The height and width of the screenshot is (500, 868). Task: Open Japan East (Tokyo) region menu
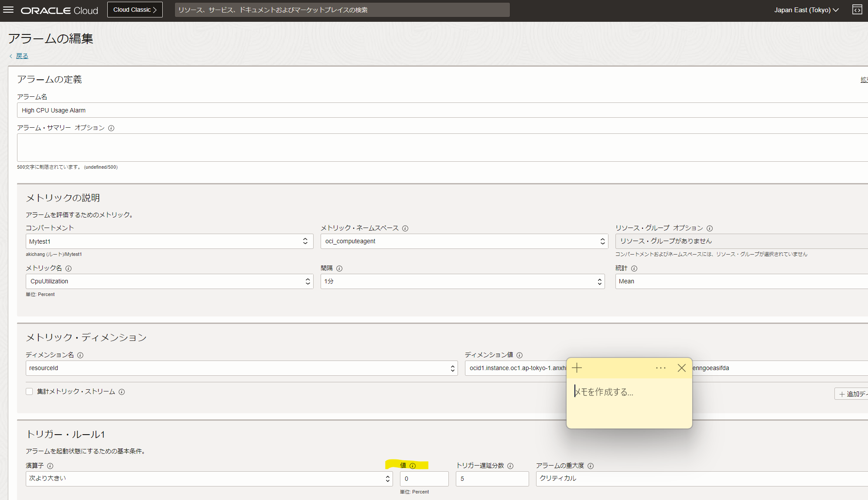click(x=806, y=10)
